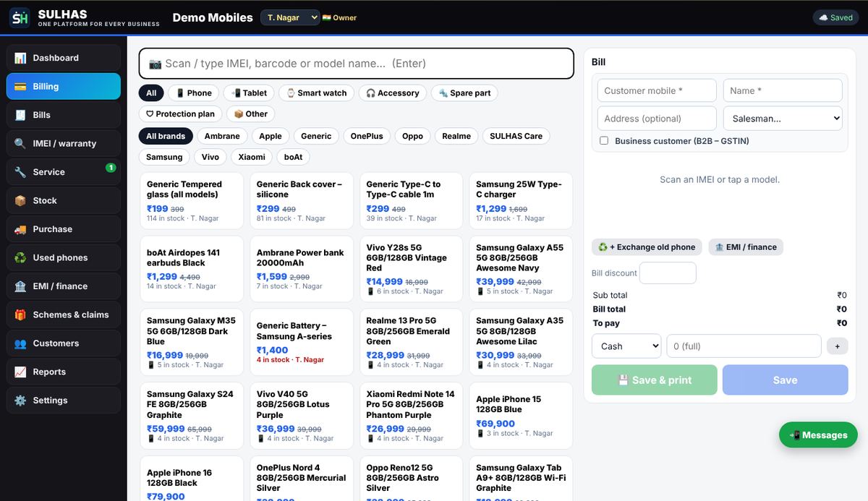Filter products by Accessory category

pyautogui.click(x=392, y=93)
